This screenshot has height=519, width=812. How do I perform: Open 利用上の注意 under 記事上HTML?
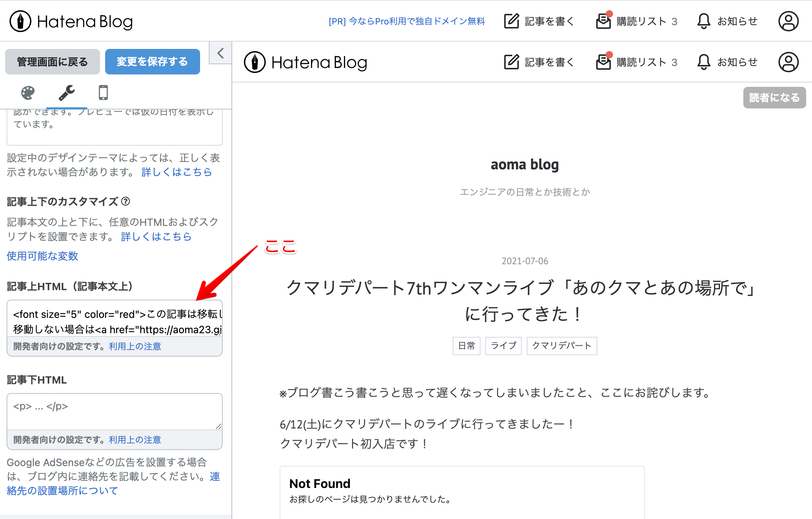click(x=135, y=346)
